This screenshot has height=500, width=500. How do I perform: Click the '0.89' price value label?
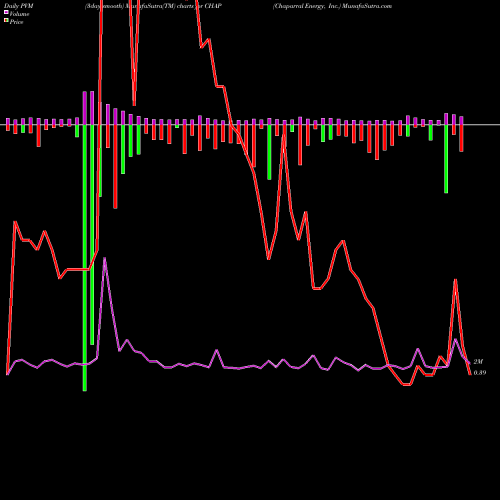pos(480,373)
